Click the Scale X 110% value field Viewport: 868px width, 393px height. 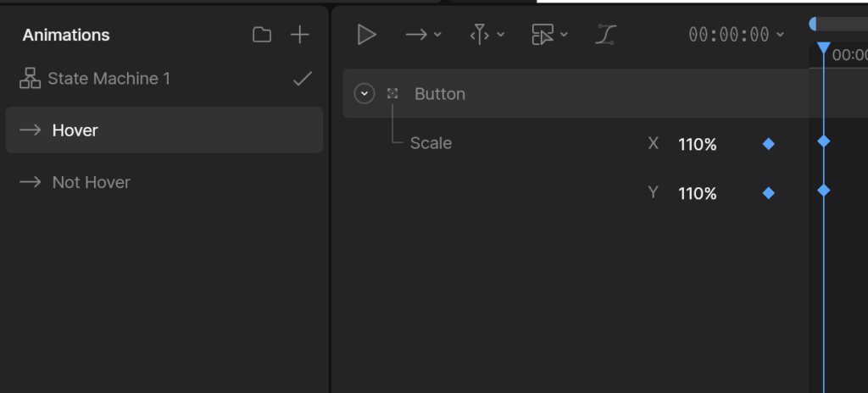coord(698,145)
